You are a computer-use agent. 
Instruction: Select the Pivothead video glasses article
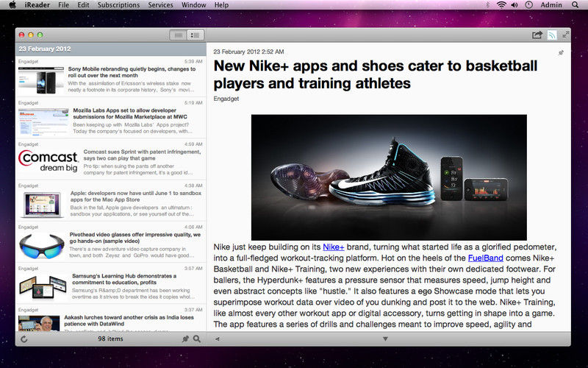[x=111, y=242]
